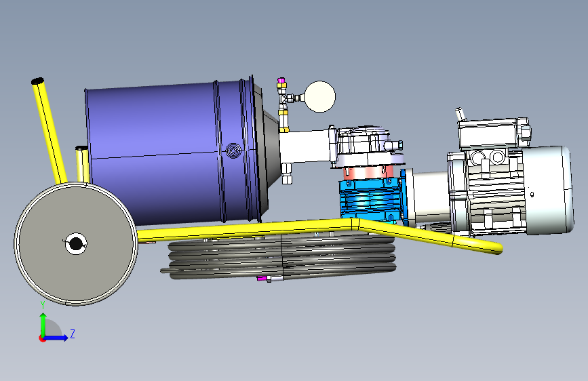Click the motor terminal box
This screenshot has width=588, height=381.
coord(488,134)
